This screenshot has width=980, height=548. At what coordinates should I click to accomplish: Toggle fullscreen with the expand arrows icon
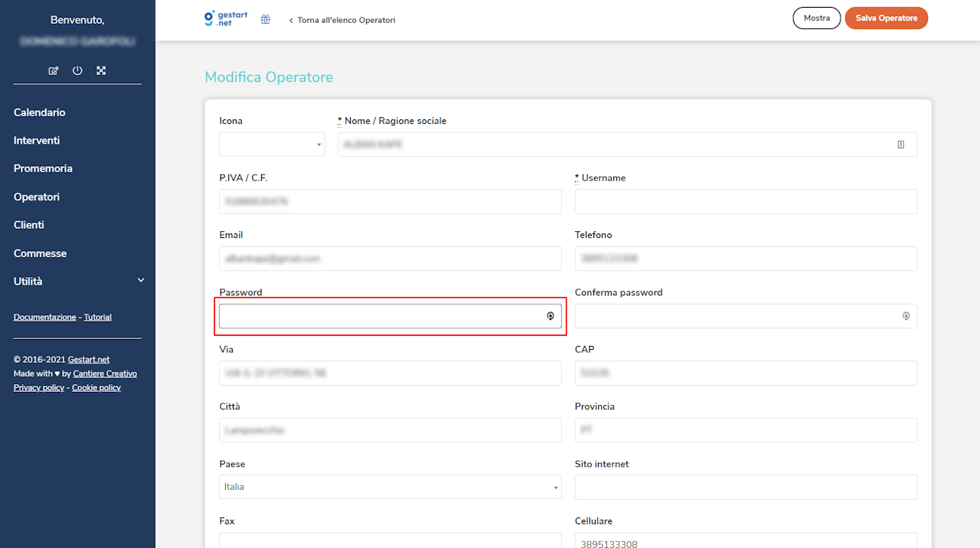[101, 70]
